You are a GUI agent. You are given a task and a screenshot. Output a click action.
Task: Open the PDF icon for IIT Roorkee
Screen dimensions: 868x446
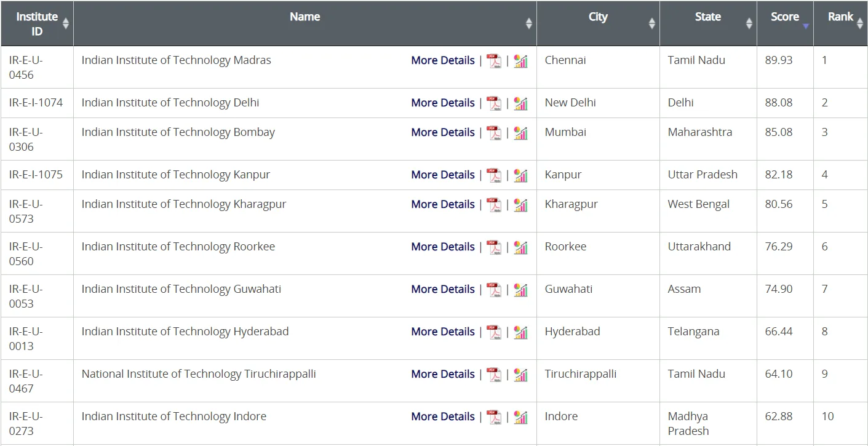coord(494,247)
